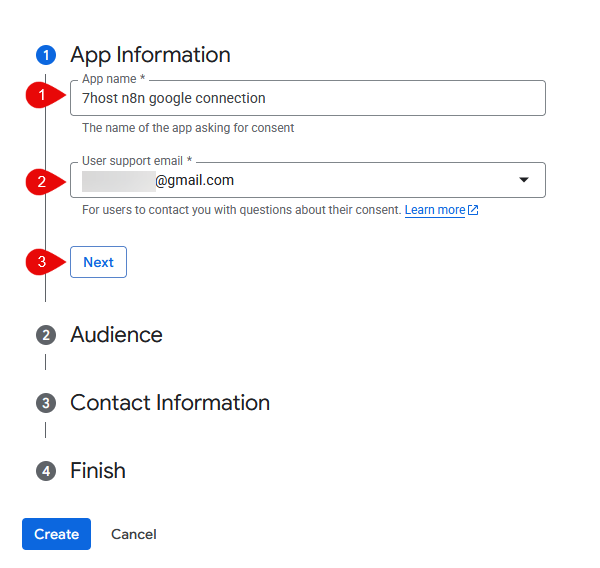Click the App name input field
Image resolution: width=600 pixels, height=568 pixels.
(x=308, y=98)
